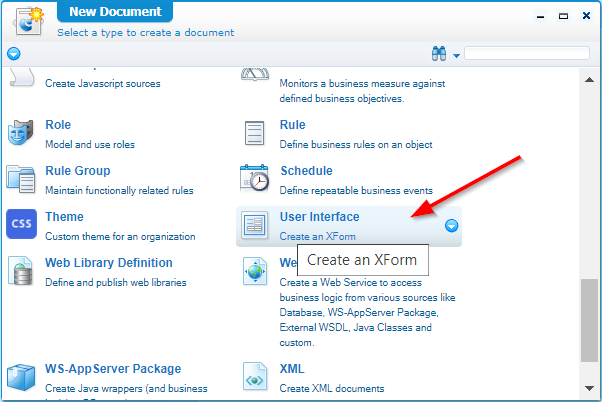Select the XML document icon
This screenshot has height=402, width=602.
coord(256,377)
